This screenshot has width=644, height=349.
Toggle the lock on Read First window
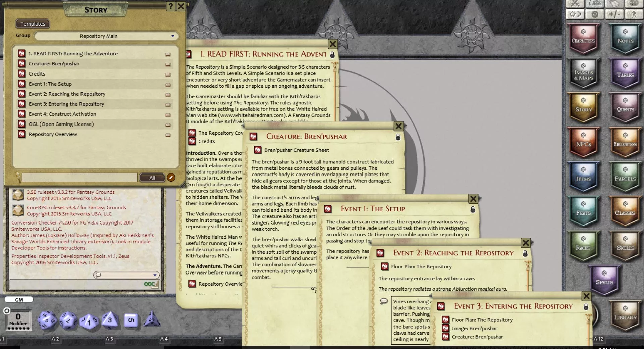click(x=332, y=54)
